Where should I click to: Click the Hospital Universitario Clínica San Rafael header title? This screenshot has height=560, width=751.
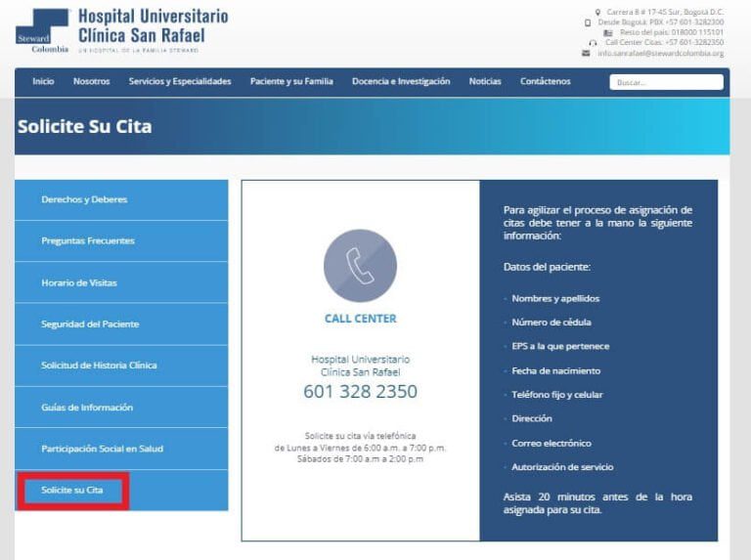(154, 25)
